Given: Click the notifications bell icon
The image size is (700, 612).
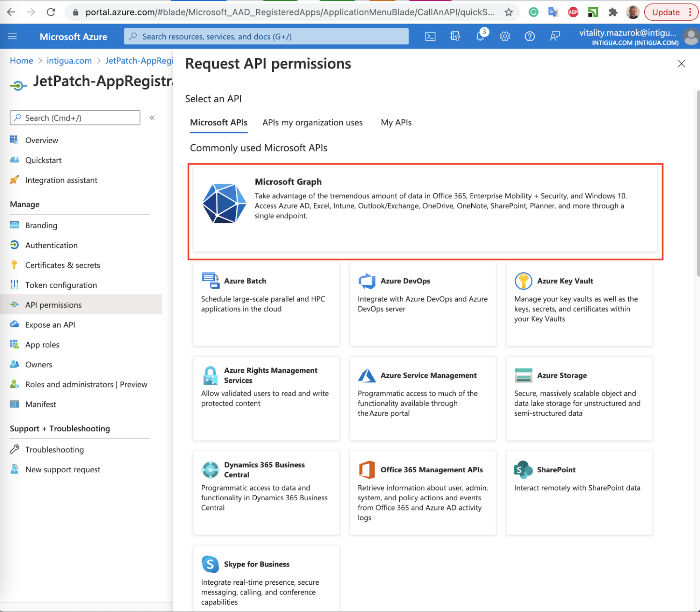Looking at the screenshot, I should tap(480, 36).
